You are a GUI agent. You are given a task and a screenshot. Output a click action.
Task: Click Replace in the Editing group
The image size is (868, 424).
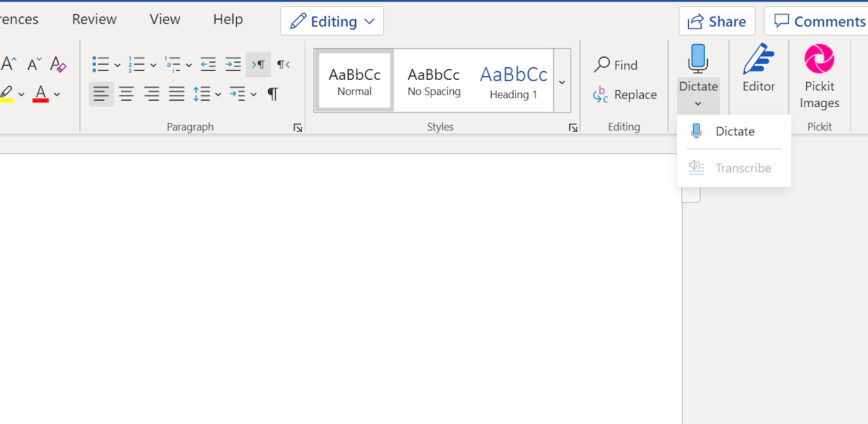pos(625,94)
